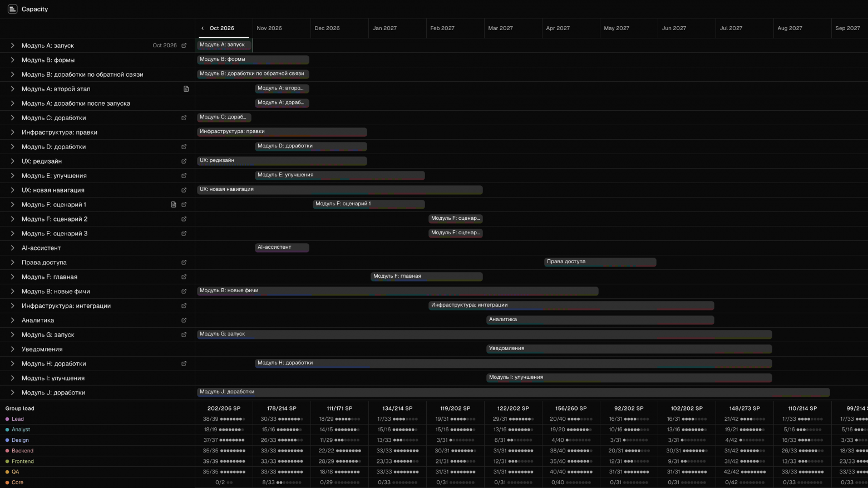868x488 pixels.
Task: Open external link for Модуль F: сценарий 1
Action: pos(184,205)
